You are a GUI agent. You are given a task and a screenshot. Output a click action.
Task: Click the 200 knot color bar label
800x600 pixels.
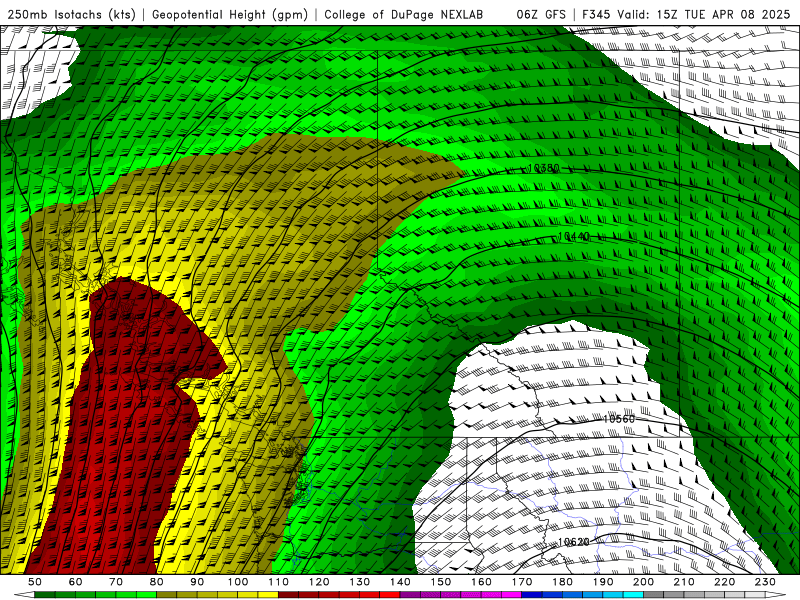pos(644,582)
